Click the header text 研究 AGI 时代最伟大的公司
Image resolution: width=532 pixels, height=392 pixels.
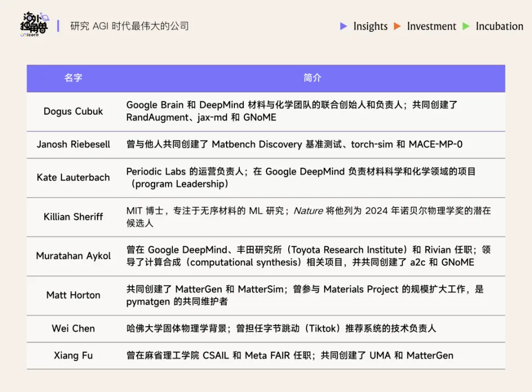[129, 26]
